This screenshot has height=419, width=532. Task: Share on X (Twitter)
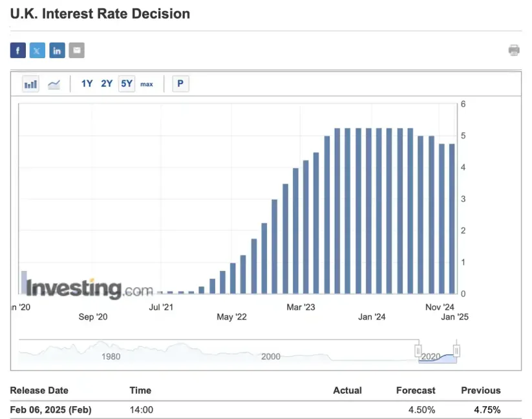coord(37,50)
